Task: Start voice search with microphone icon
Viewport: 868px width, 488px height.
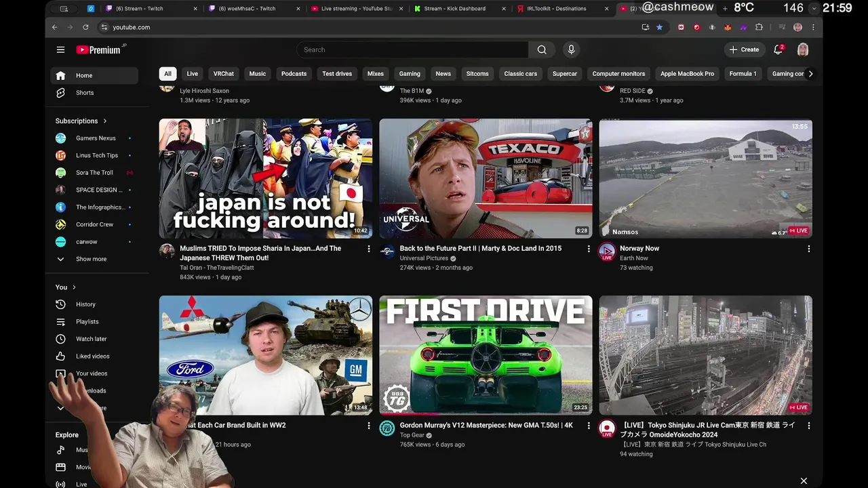Action: tap(571, 49)
